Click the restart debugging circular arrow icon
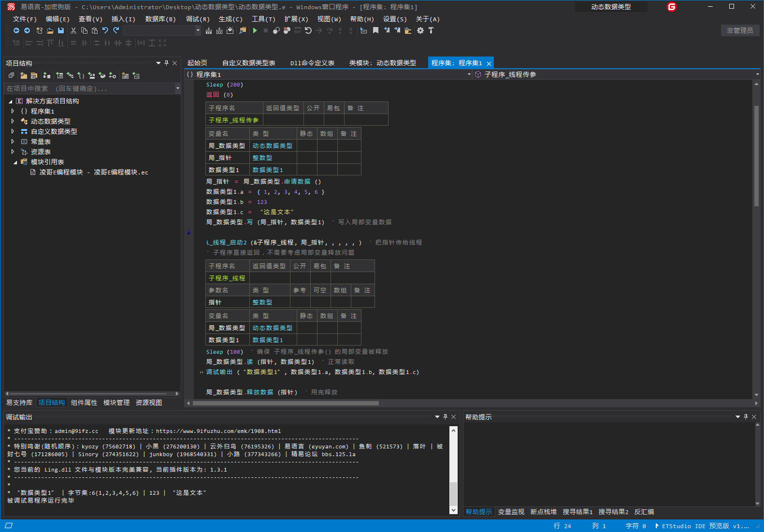764x532 pixels. point(308,30)
